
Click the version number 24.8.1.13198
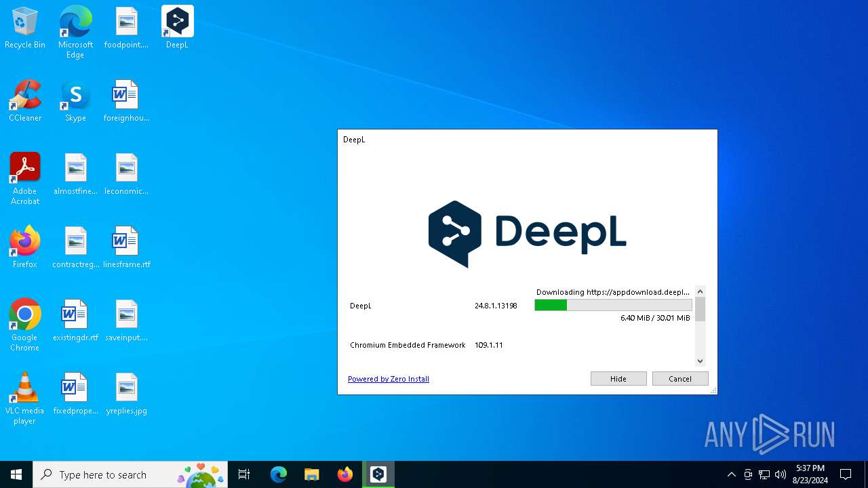coord(496,306)
